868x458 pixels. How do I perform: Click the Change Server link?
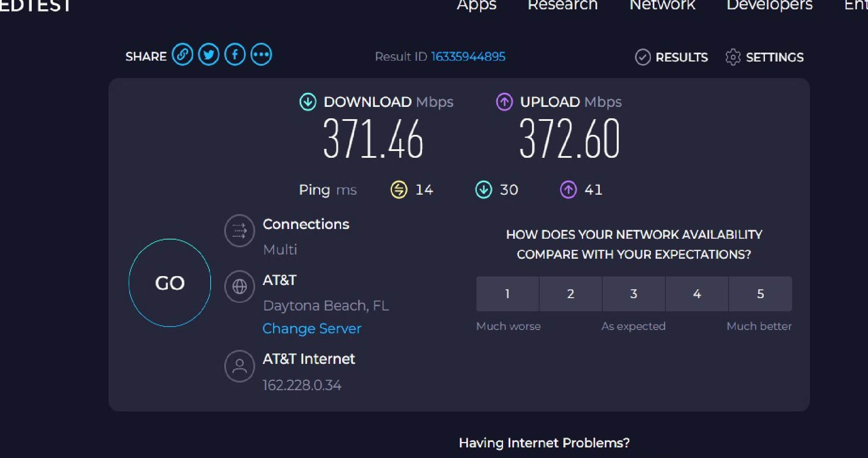tap(312, 329)
